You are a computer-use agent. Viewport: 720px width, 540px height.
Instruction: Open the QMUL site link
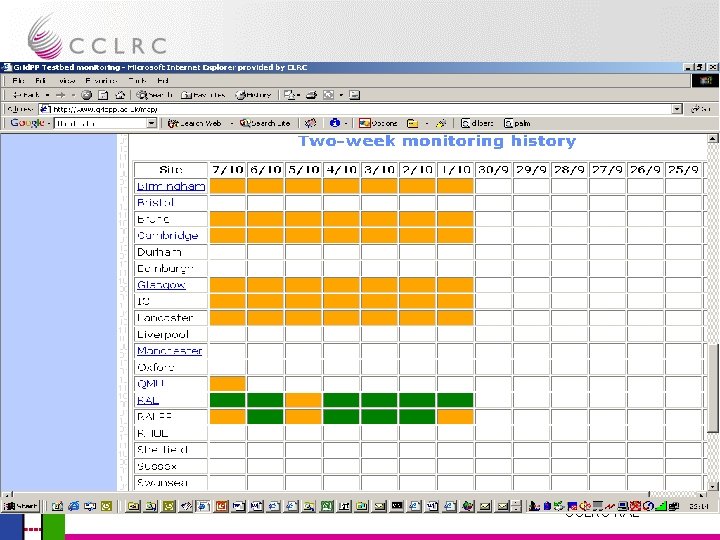click(151, 383)
